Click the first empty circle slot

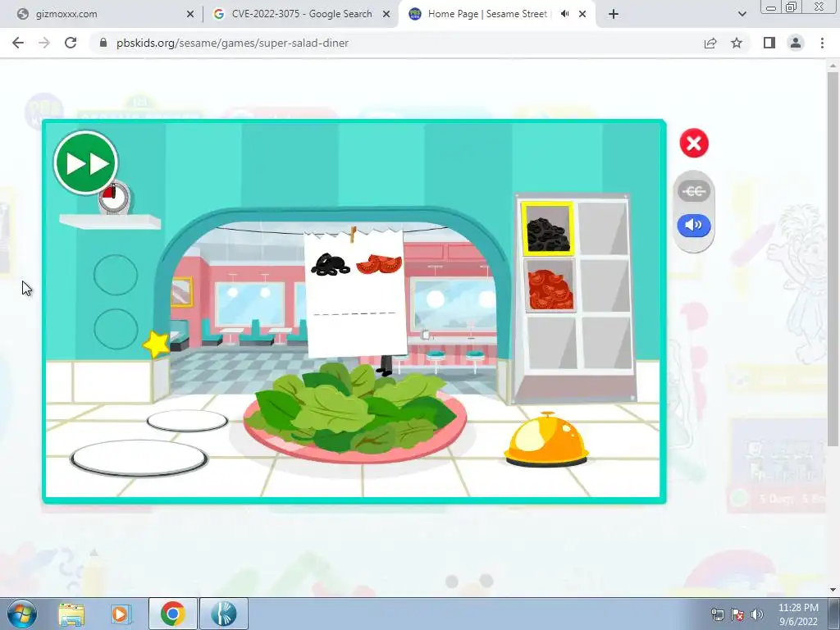tap(116, 275)
